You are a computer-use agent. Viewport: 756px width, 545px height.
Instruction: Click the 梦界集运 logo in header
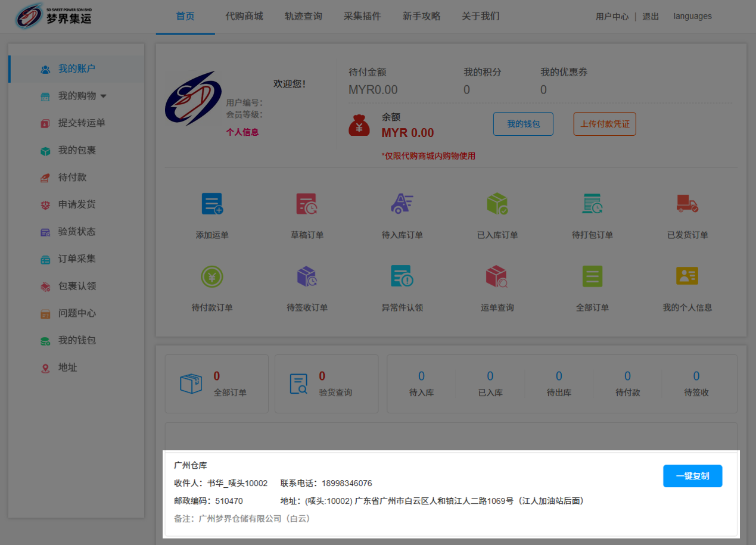pyautogui.click(x=54, y=17)
